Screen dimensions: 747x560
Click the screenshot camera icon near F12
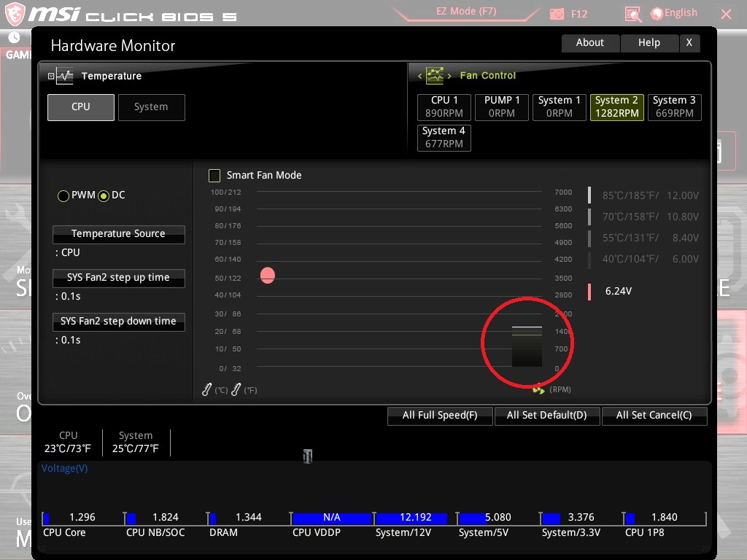point(557,14)
